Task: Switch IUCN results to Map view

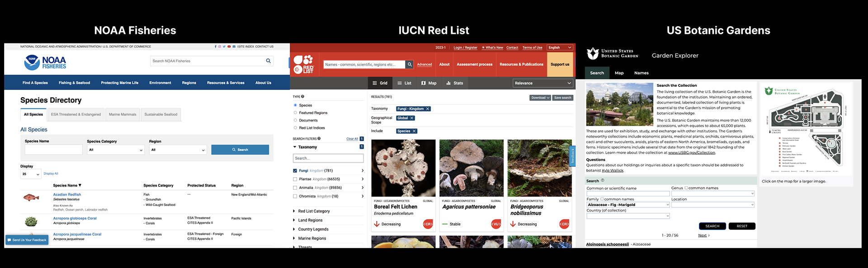Action: pos(429,83)
